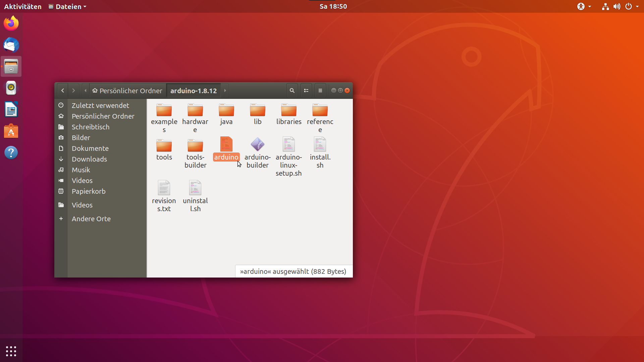This screenshot has width=644, height=362.
Task: Select uninstall.sh script
Action: (x=195, y=196)
